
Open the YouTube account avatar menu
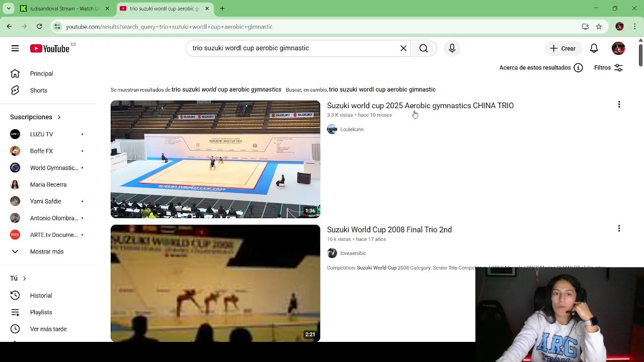[618, 48]
